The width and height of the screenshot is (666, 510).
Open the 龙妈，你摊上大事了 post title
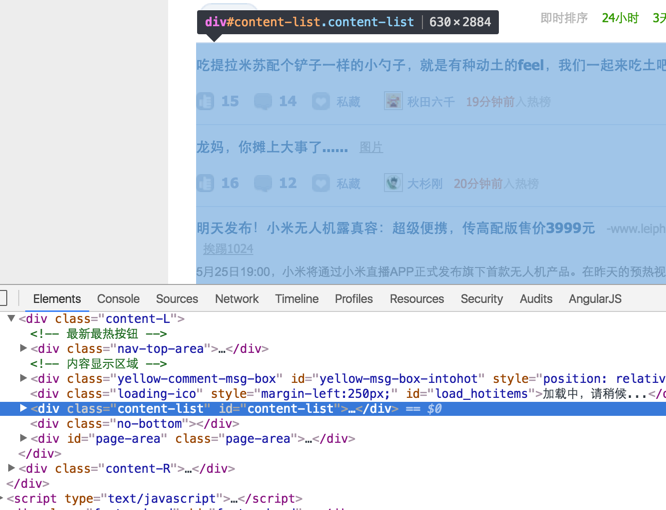click(272, 147)
